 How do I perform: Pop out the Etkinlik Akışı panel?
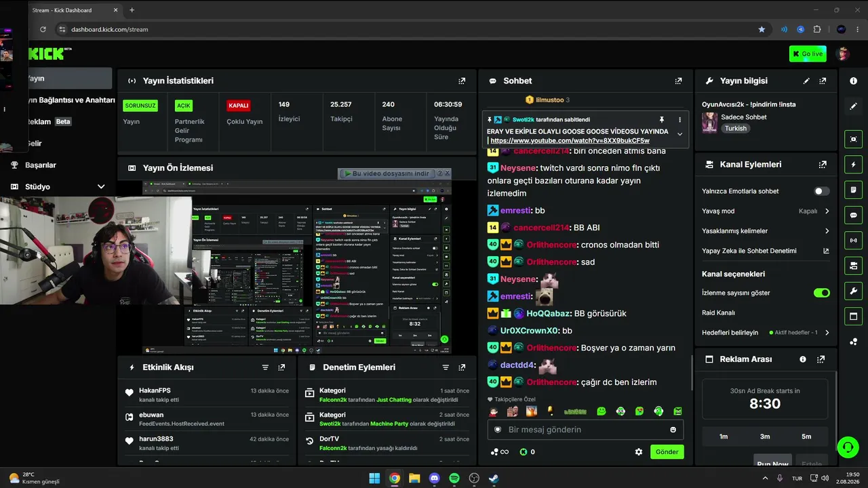coord(281,367)
